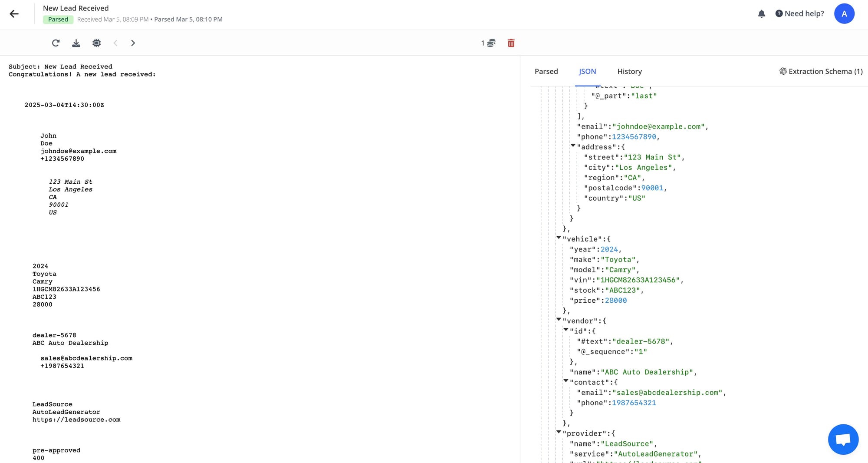
Task: Collapse the "vendor" JSON node
Action: pyautogui.click(x=559, y=319)
